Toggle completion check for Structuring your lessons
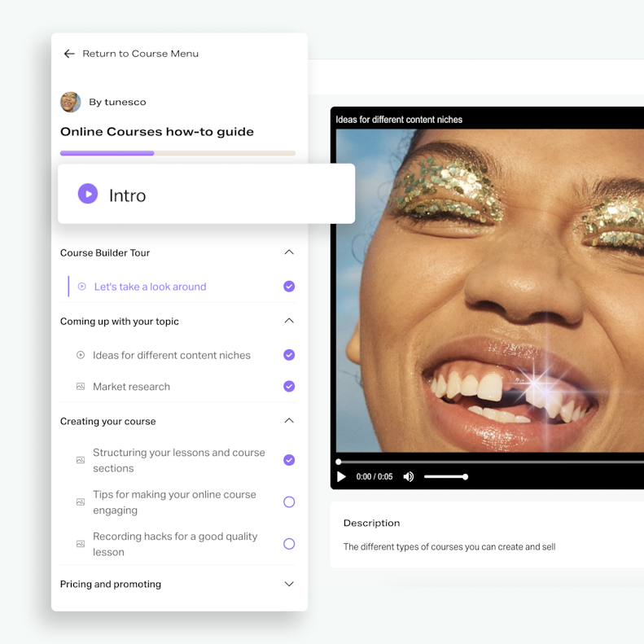Viewport: 644px width, 644px height. tap(289, 460)
